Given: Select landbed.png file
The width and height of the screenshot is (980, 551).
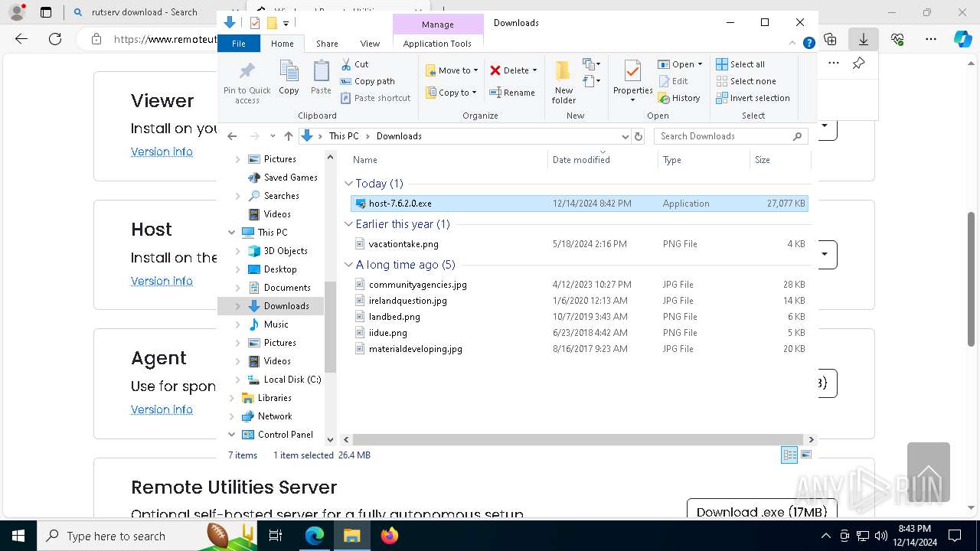Looking at the screenshot, I should [579, 317].
